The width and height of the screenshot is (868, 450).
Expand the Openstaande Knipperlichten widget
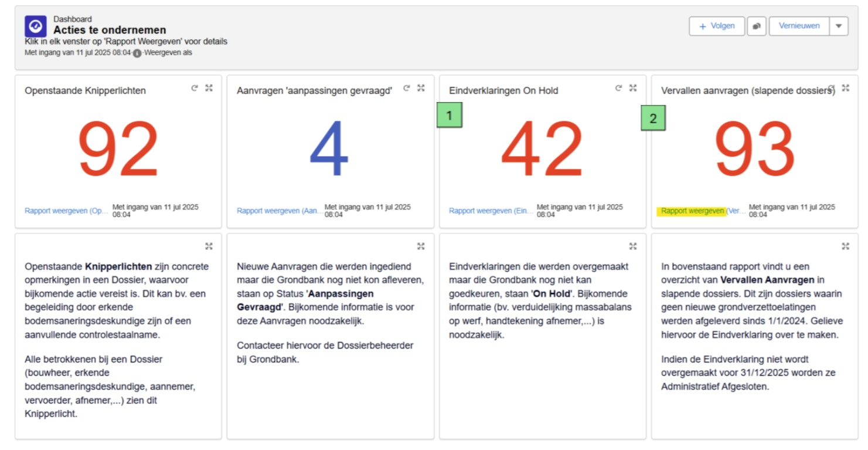pos(209,88)
